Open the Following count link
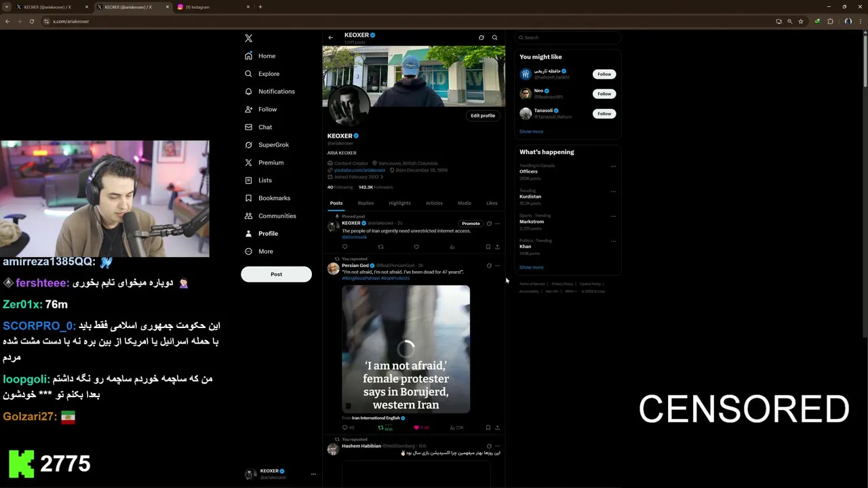Screen dimensions: 868x488 pyautogui.click(x=340, y=187)
